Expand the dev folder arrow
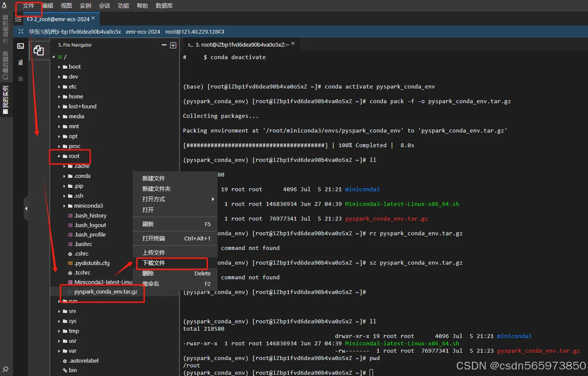The image size is (588, 376). coord(59,77)
